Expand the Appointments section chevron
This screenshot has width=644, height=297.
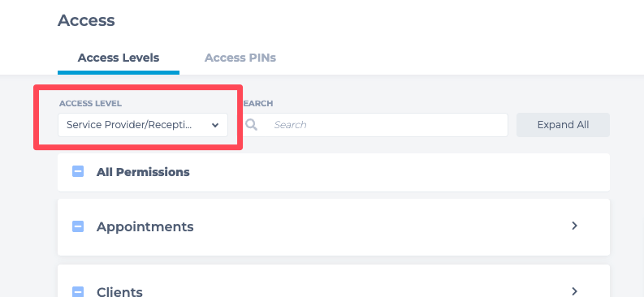575,226
